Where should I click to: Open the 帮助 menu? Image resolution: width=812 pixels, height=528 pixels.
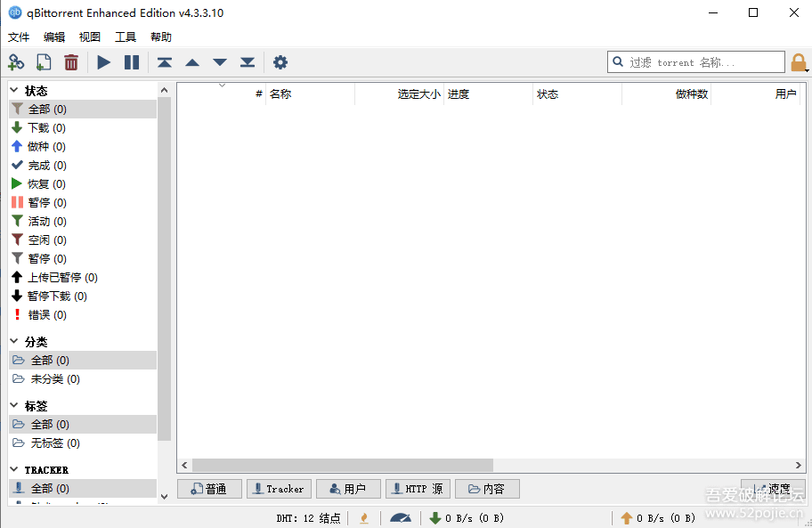(x=160, y=37)
